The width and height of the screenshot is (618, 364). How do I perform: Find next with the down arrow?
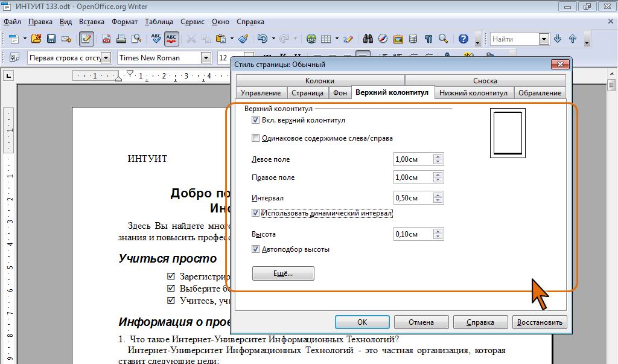tap(558, 39)
